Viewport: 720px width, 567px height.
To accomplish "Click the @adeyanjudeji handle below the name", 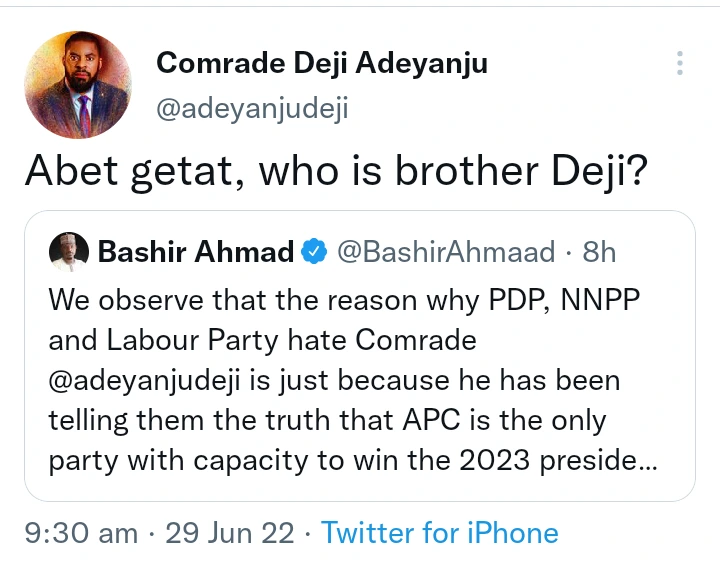I will 252,108.
